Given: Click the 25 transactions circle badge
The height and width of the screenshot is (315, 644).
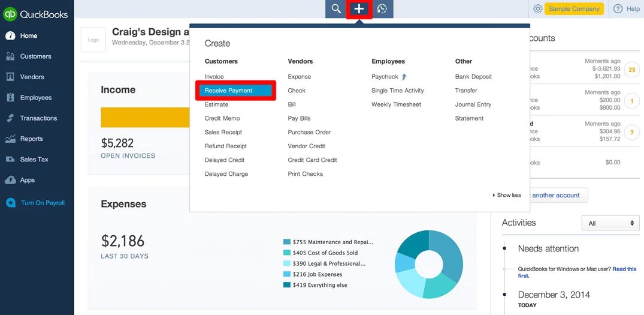Looking at the screenshot, I should [631, 70].
